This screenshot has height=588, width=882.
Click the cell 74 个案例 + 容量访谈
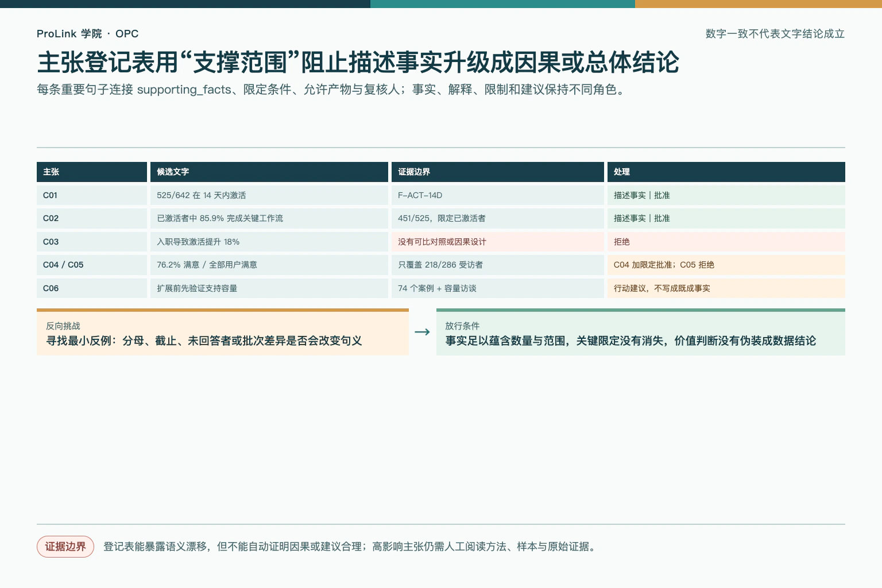[x=498, y=288]
